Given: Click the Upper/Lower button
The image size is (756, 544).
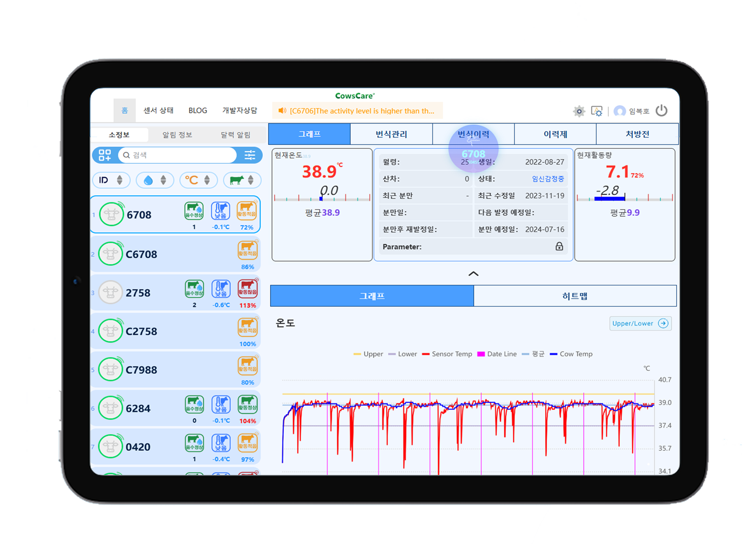Looking at the screenshot, I should [640, 323].
